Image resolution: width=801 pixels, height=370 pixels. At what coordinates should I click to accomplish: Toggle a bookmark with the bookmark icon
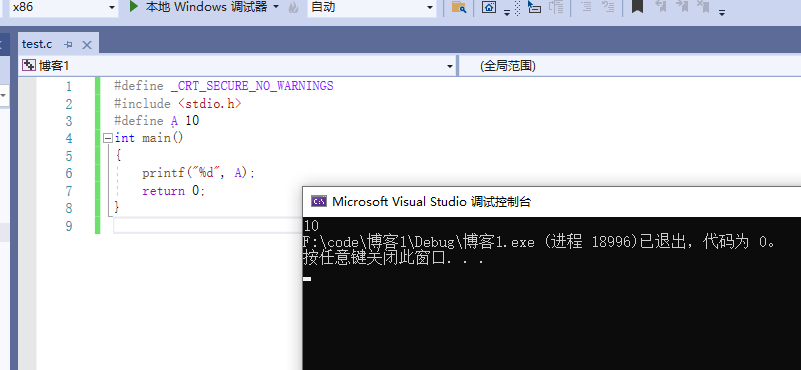(x=637, y=6)
